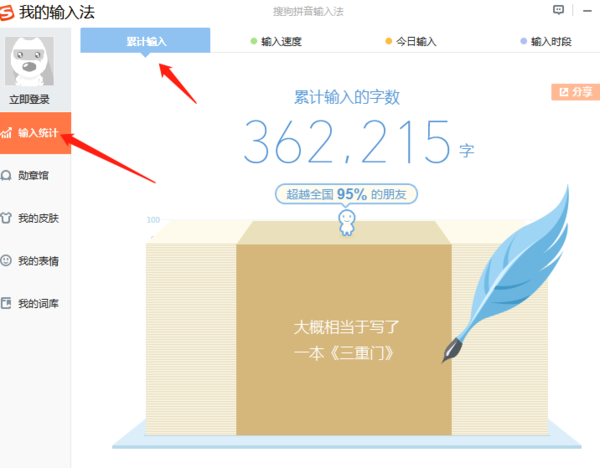Click the Sogou logo icon in title bar
Viewport: 600px width, 468px height.
pyautogui.click(x=7, y=13)
